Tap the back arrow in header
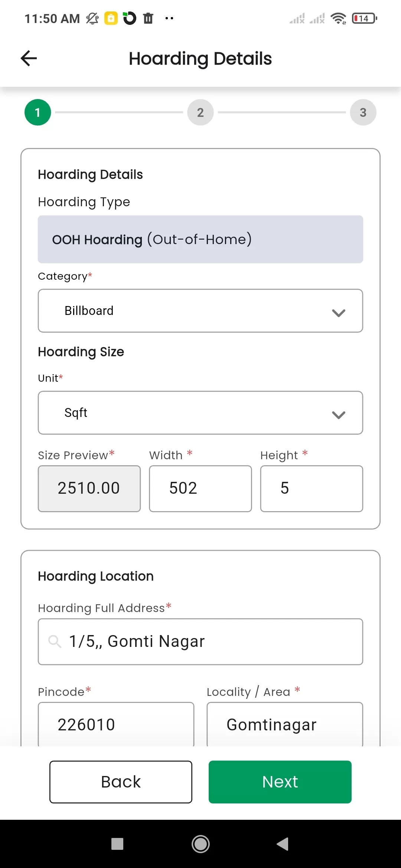The image size is (401, 868). [29, 58]
